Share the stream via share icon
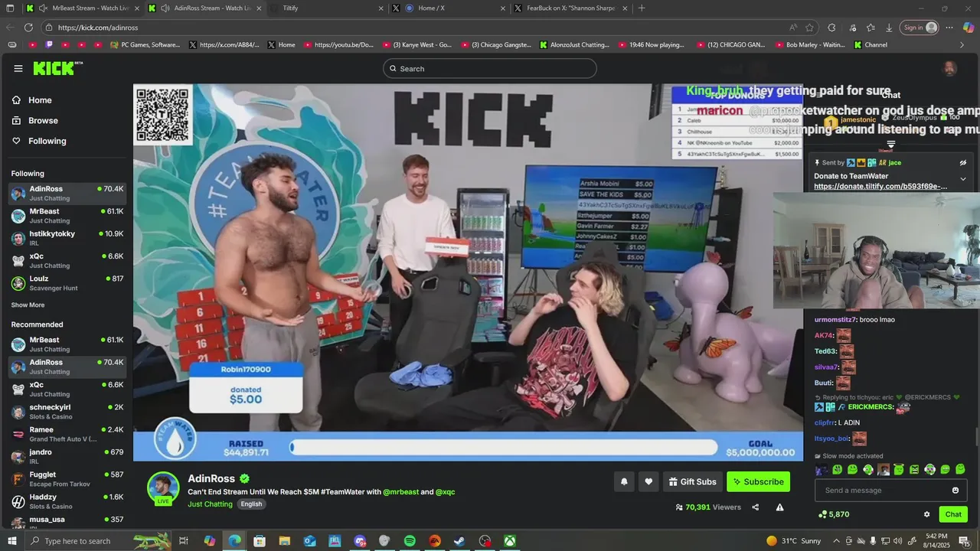Screen dimensions: 980x551 click(x=756, y=507)
